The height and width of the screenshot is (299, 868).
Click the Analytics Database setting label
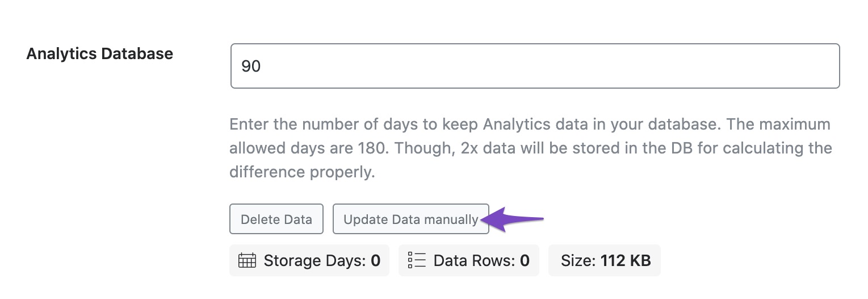tap(100, 54)
